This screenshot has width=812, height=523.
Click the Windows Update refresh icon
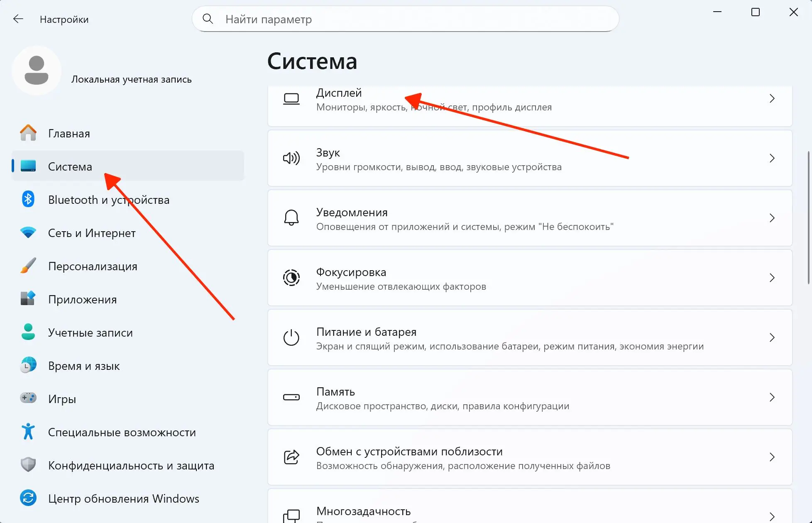(x=28, y=498)
